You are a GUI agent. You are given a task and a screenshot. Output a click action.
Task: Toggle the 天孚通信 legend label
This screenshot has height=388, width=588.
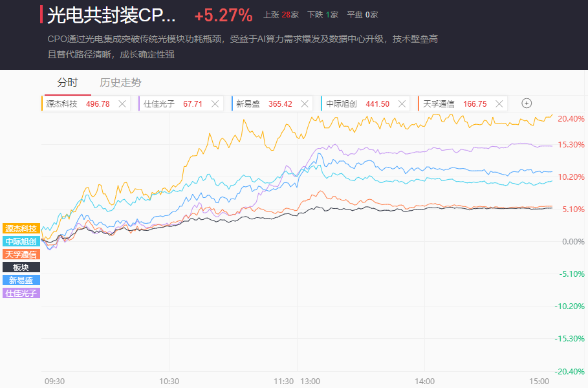pyautogui.click(x=21, y=254)
